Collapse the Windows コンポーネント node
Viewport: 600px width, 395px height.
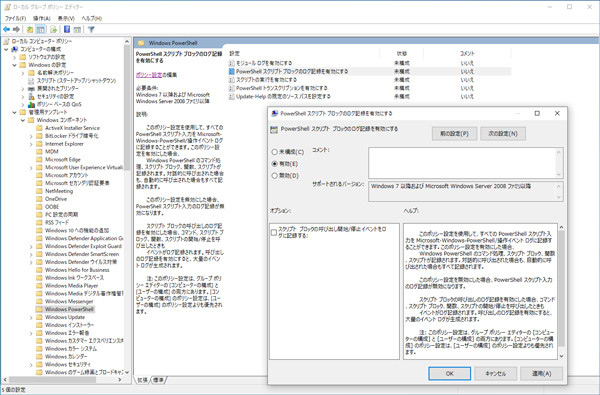(x=23, y=120)
